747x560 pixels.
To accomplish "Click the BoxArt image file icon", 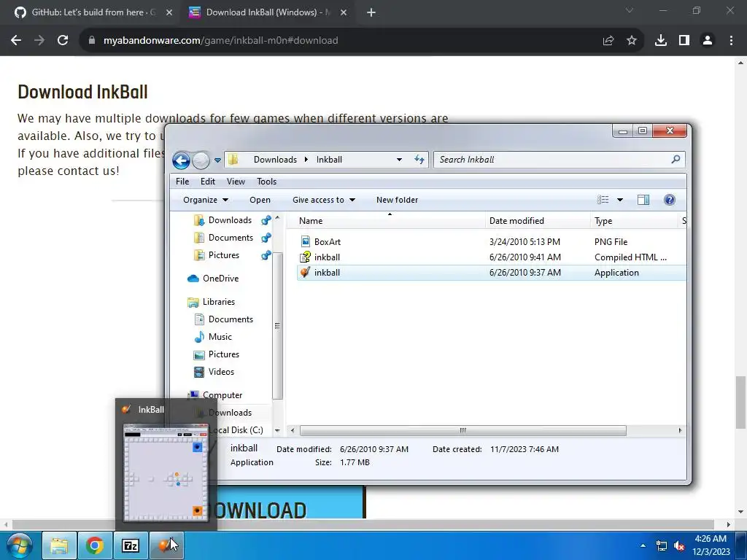I will pyautogui.click(x=306, y=242).
